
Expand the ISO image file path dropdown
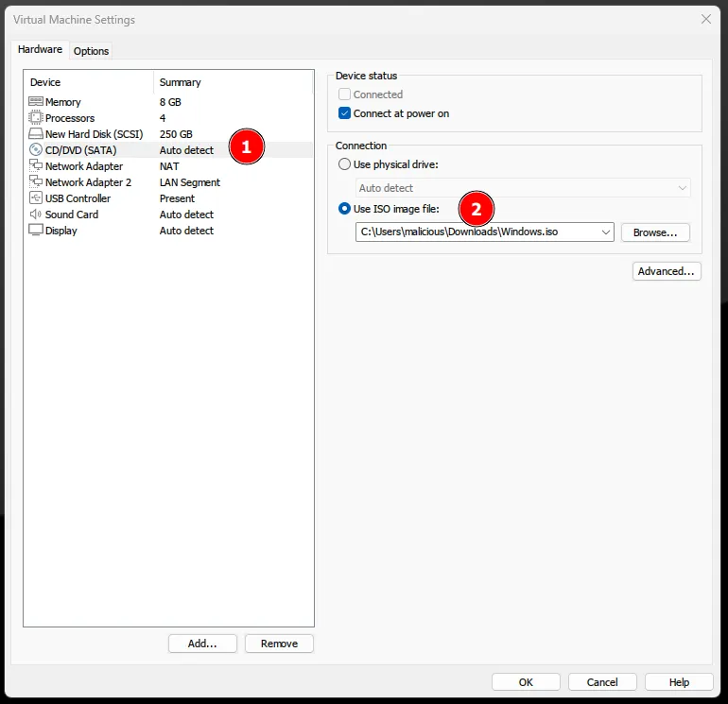click(605, 232)
